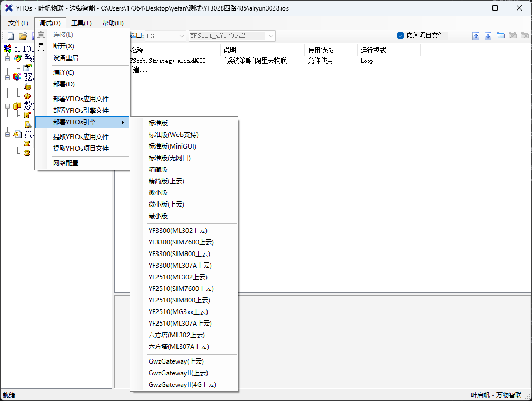Click the 数据 cylinder icon in the left tree
Image resolution: width=532 pixels, height=401 pixels.
[x=17, y=105]
